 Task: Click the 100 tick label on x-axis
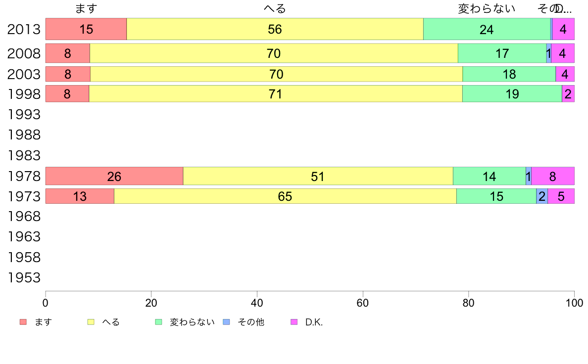[574, 303]
